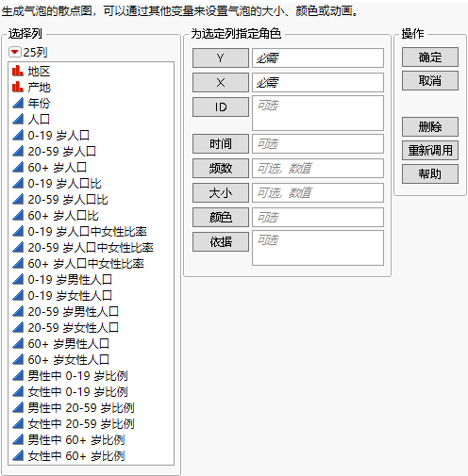Click icon beside 女性中 60+ 岁比例
The image size is (468, 476).
18,455
